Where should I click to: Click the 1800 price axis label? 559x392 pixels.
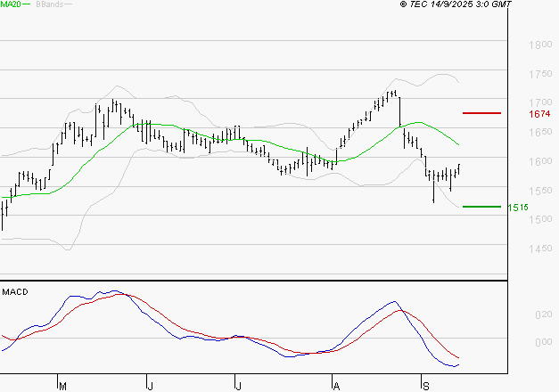540,45
